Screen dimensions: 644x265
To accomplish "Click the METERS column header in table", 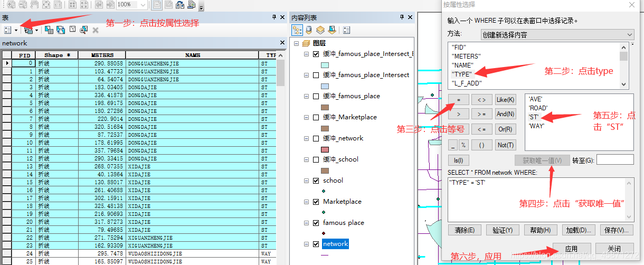I will tap(102, 55).
